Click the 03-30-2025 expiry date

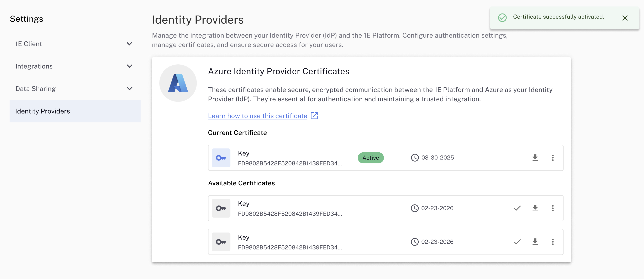coord(438,158)
